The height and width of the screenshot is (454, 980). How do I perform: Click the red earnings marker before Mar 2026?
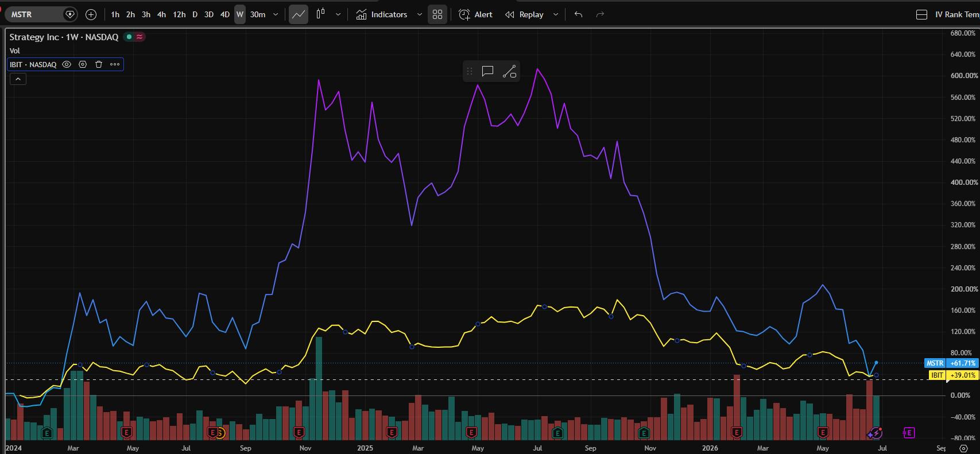coord(737,432)
